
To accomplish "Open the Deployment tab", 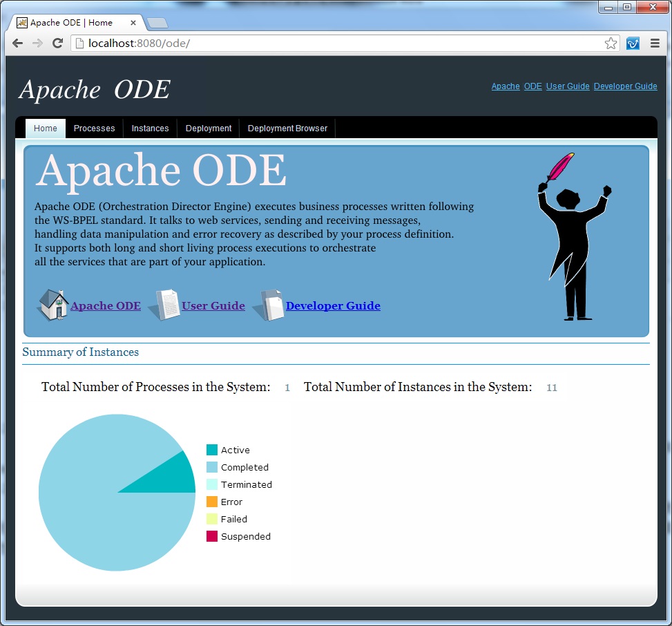I will [209, 129].
